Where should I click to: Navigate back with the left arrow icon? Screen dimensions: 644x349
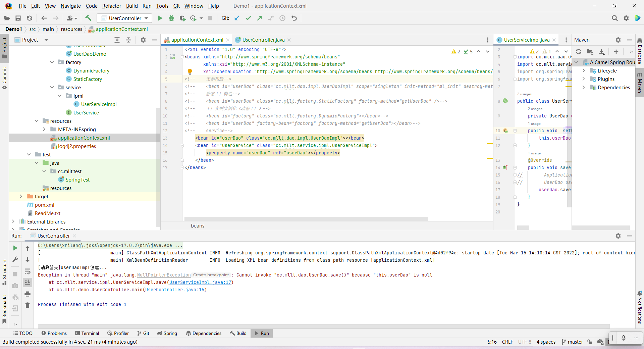[44, 18]
